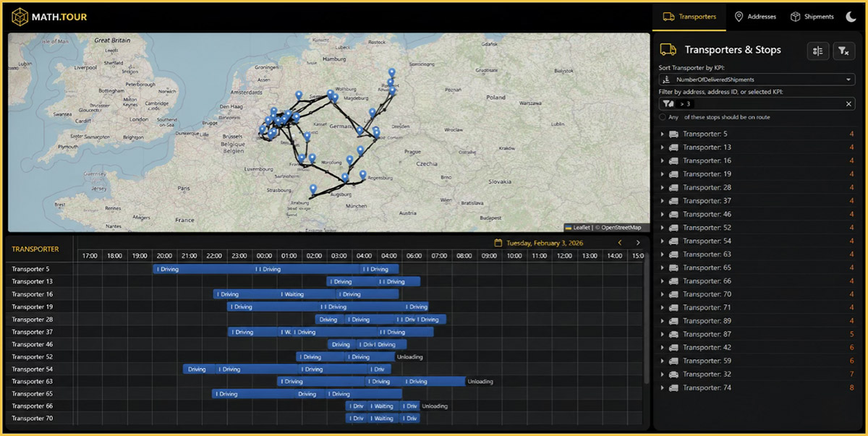Select the Transporter 5 row label in the timeline
The width and height of the screenshot is (868, 436).
pos(31,269)
